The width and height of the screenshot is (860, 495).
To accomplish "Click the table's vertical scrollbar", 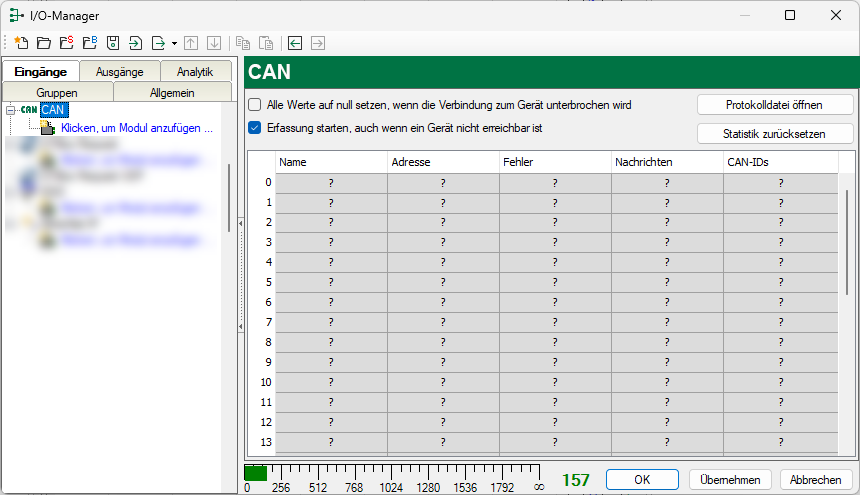I will (847, 242).
